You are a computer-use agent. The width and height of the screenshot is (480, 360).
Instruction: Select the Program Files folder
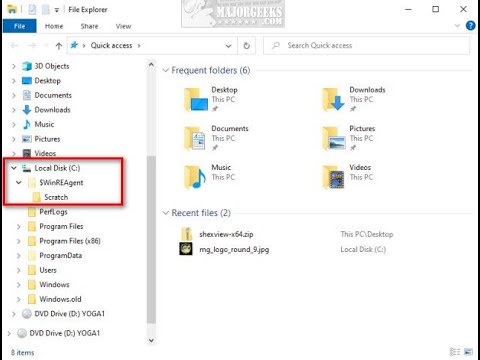point(61,226)
